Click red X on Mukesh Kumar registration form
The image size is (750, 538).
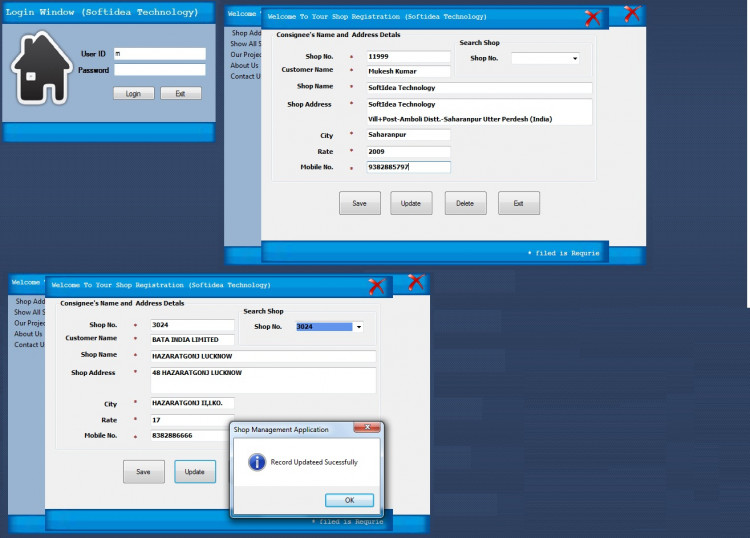(x=592, y=17)
